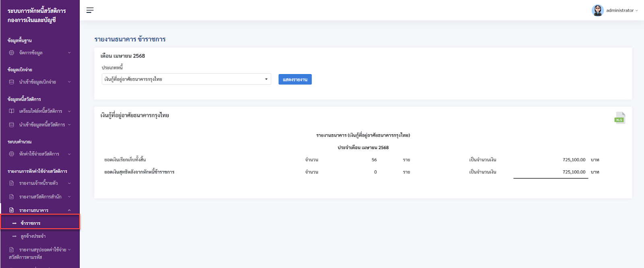Click the administrator avatar picture

597,10
